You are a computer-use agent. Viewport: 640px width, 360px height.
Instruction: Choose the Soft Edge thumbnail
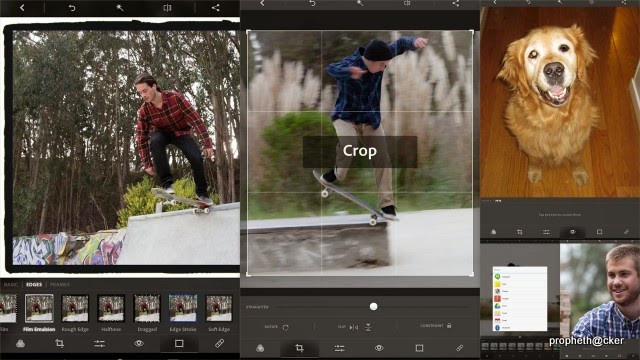(x=219, y=309)
